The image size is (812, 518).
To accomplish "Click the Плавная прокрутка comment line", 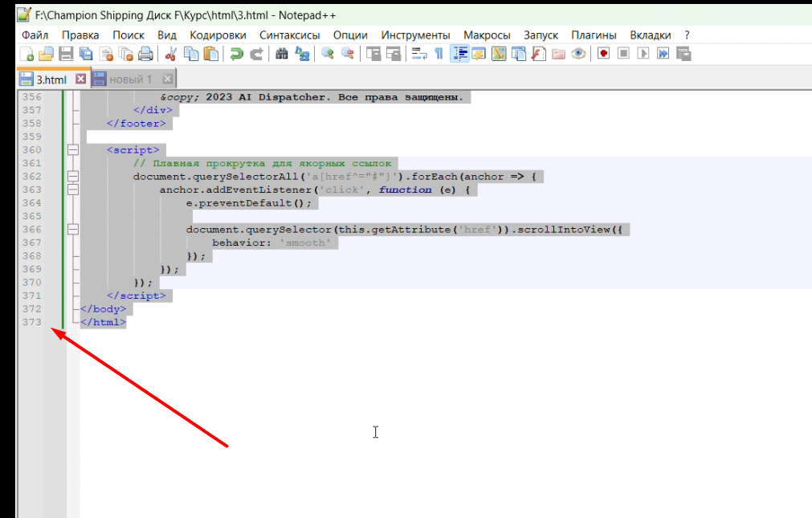I will [x=262, y=163].
